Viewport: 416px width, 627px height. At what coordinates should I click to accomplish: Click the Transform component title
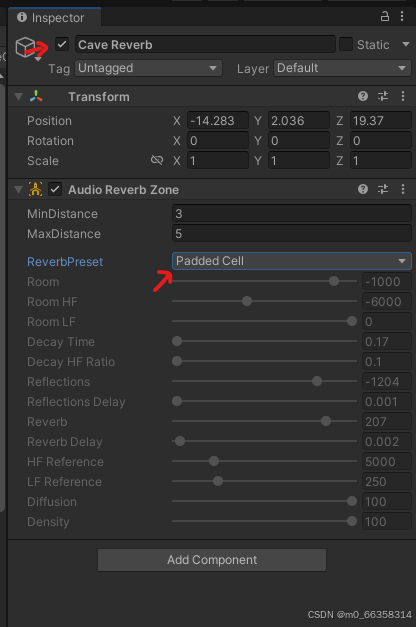pyautogui.click(x=99, y=96)
